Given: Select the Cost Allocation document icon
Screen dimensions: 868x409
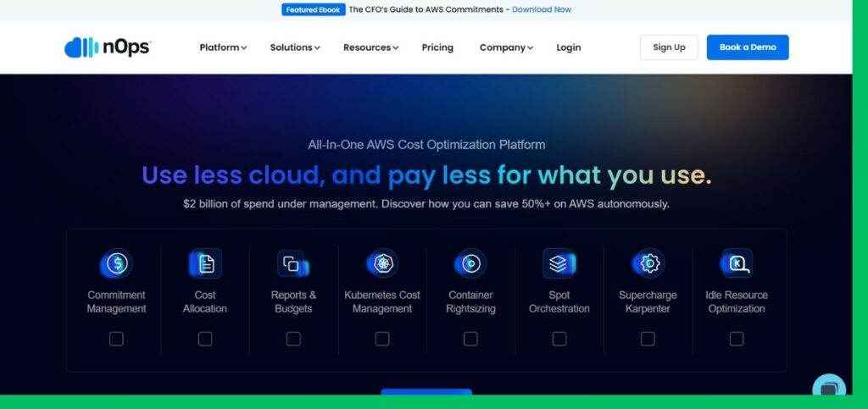Looking at the screenshot, I should [x=205, y=263].
